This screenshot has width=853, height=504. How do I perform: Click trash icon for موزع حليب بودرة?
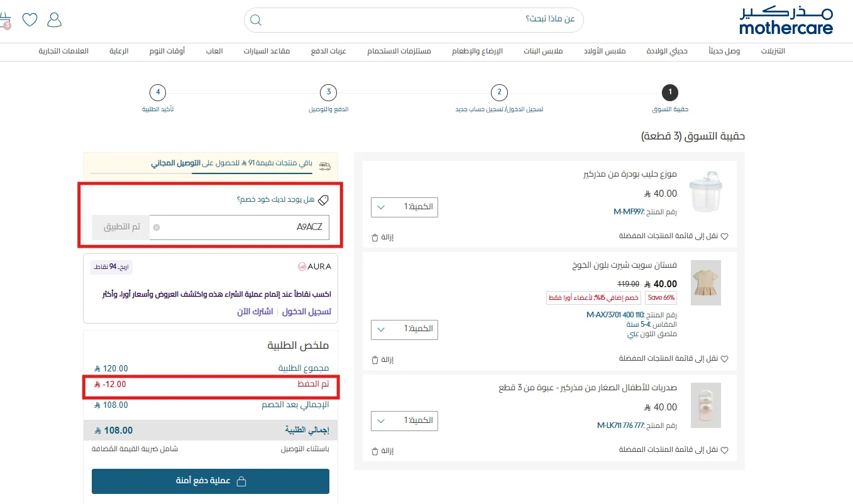tap(375, 237)
